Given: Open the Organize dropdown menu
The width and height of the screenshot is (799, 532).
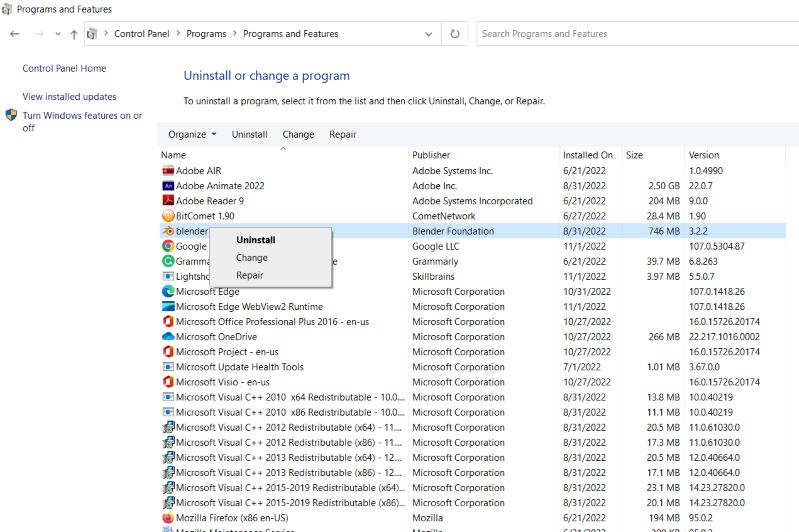Looking at the screenshot, I should 192,135.
